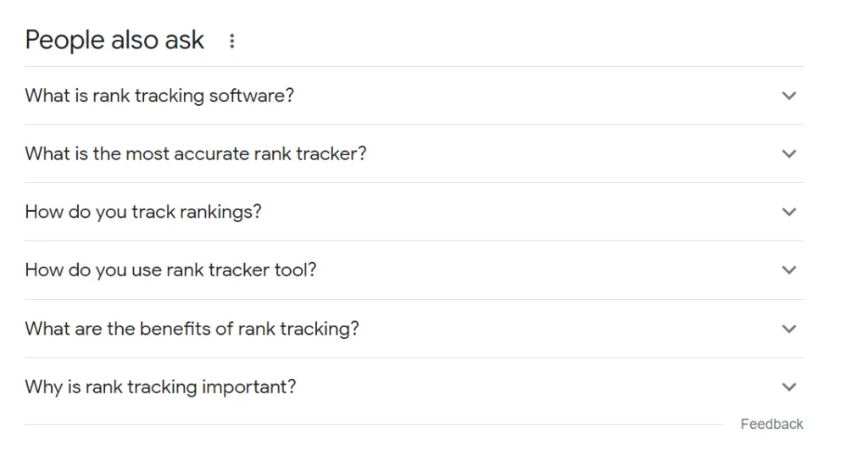This screenshot has height=456, width=868.
Task: Open the arrow for 'What are the benefits of rank tracking?'
Action: [x=789, y=329]
